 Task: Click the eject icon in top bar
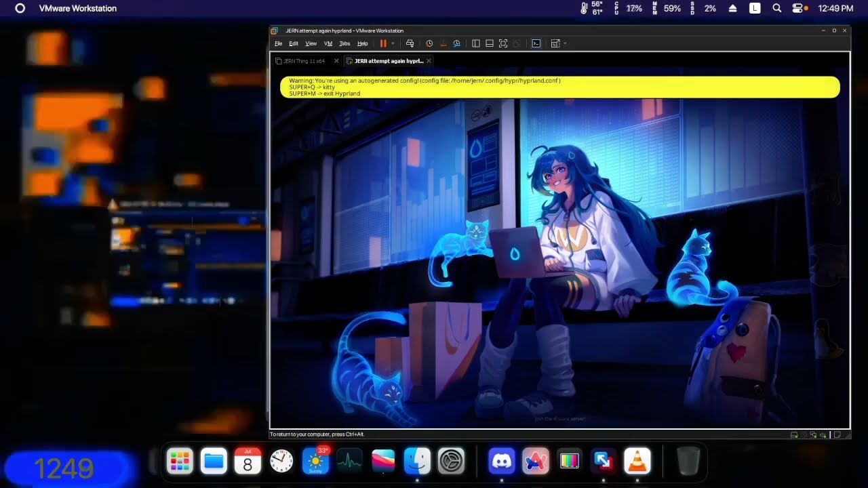732,8
